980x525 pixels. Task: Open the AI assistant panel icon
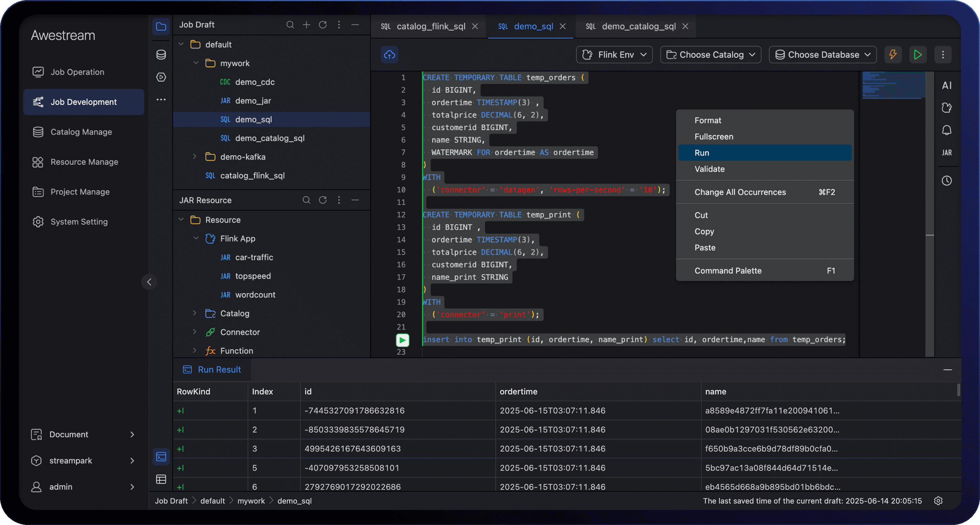point(946,86)
